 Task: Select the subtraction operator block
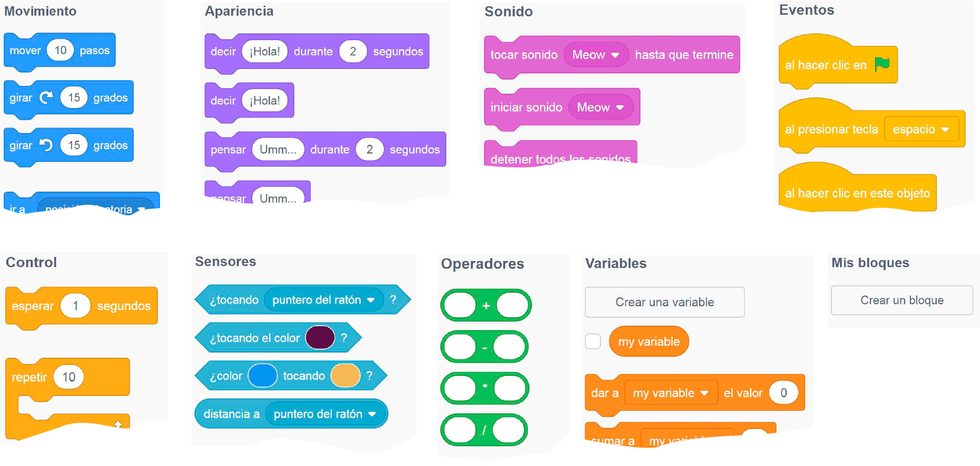pyautogui.click(x=484, y=347)
